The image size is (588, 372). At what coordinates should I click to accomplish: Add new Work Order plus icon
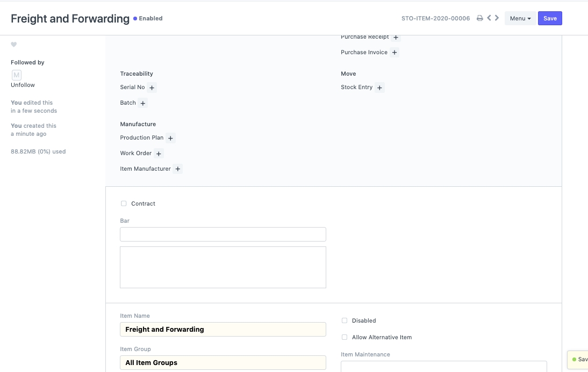point(159,154)
